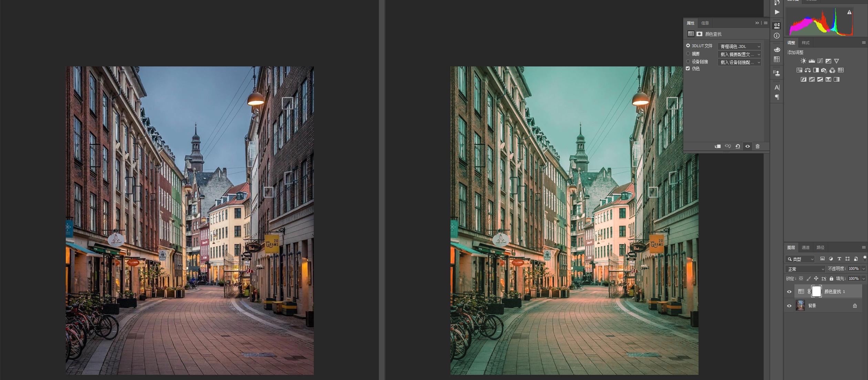Filter layers by text type
The width and height of the screenshot is (868, 380).
pyautogui.click(x=839, y=259)
